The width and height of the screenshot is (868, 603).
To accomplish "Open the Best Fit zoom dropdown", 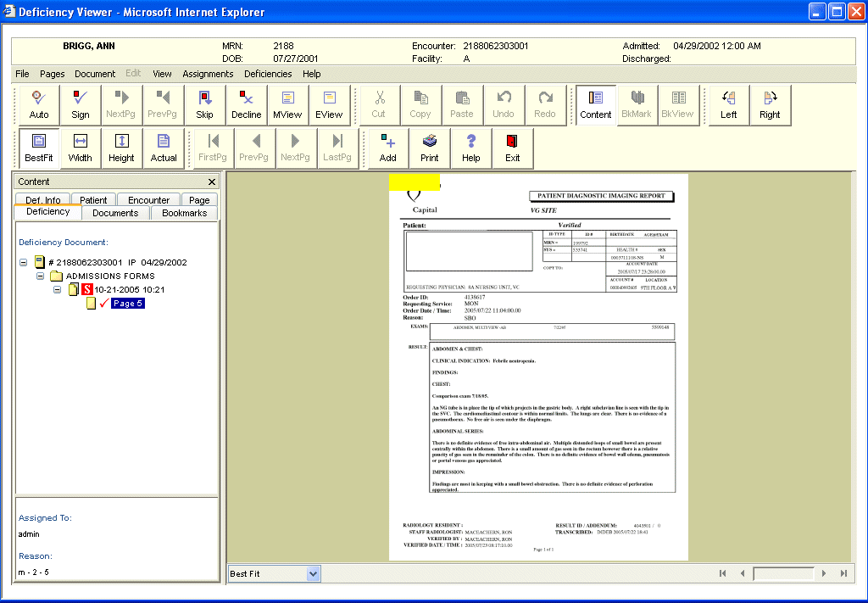I will click(x=314, y=573).
